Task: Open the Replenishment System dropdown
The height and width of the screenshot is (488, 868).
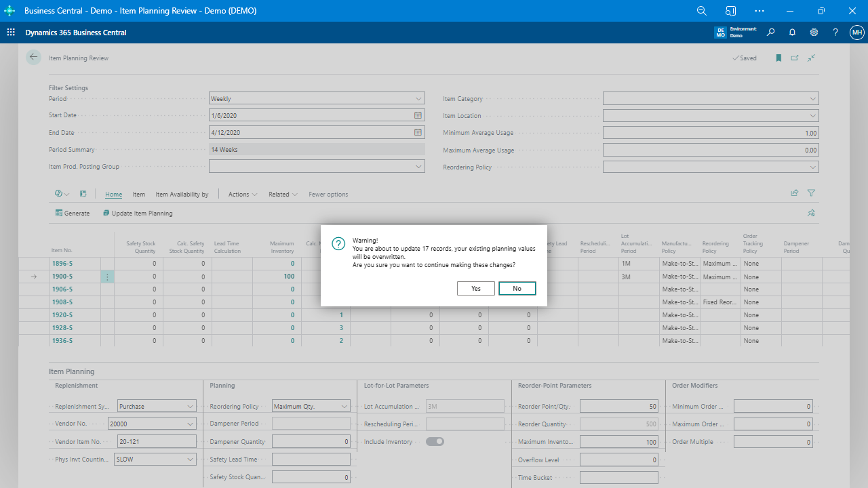Action: [189, 407]
